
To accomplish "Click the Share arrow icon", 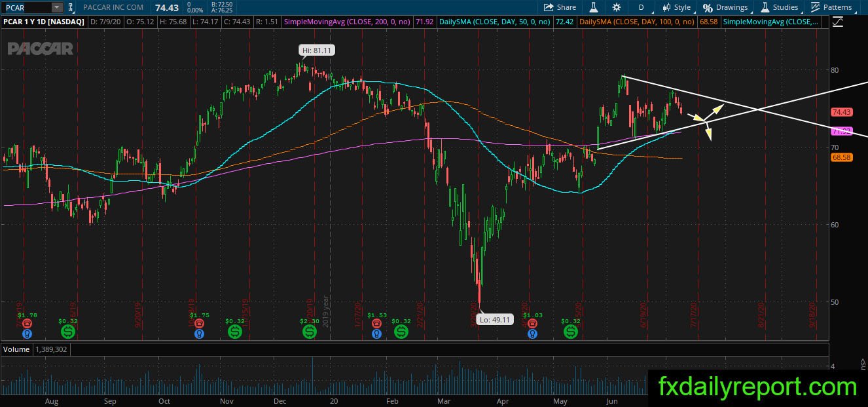I will point(549,7).
